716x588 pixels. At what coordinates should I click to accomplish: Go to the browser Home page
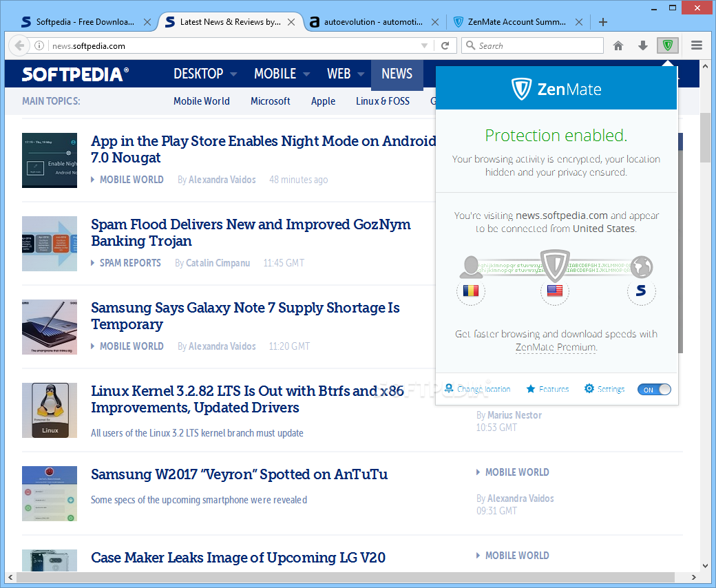click(618, 45)
